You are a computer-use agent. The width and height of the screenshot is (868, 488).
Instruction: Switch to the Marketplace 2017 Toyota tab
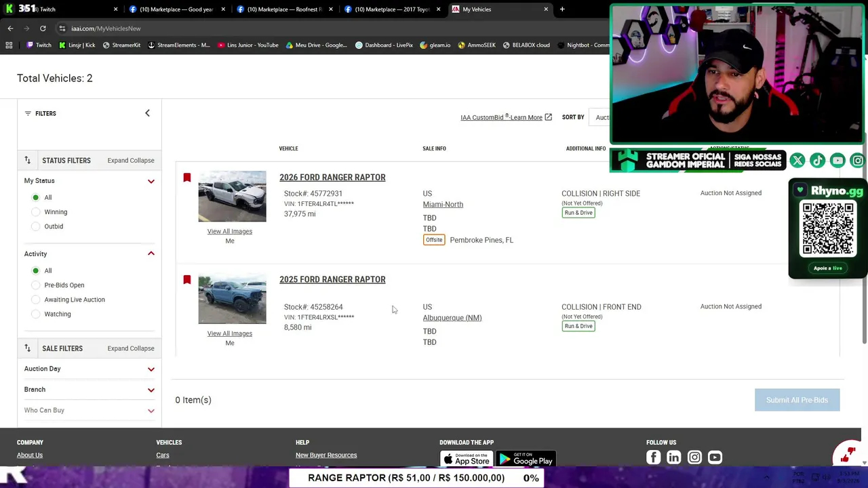pos(393,9)
